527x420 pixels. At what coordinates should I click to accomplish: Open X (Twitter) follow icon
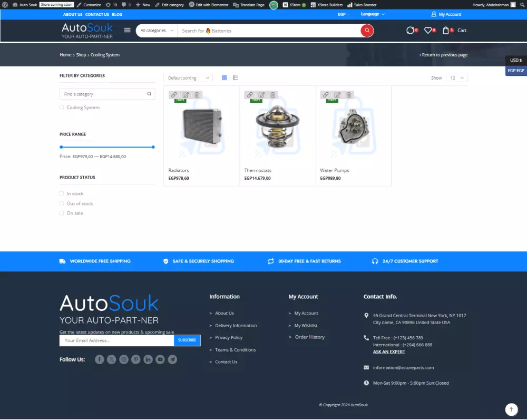112,359
